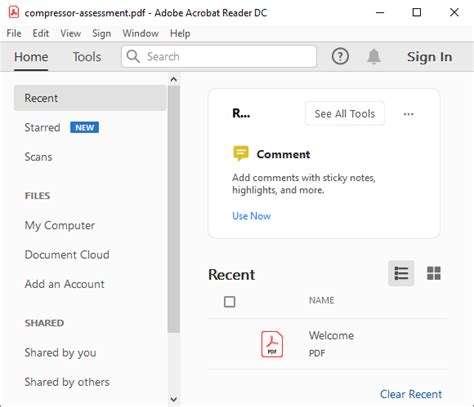Open the Help question mark icon
This screenshot has width=474, height=407.
point(340,56)
